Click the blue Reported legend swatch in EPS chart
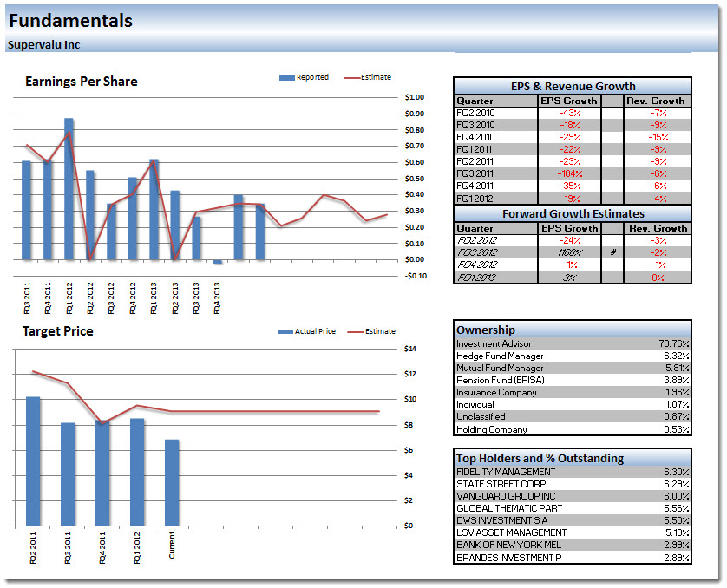This screenshot has width=727, height=588. coord(286,78)
